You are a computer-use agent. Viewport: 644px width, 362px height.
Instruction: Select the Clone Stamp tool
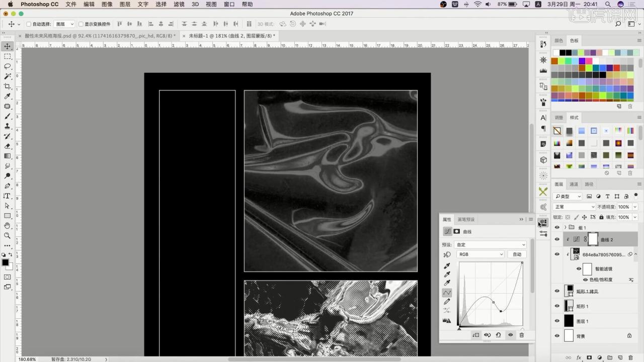[x=8, y=126]
